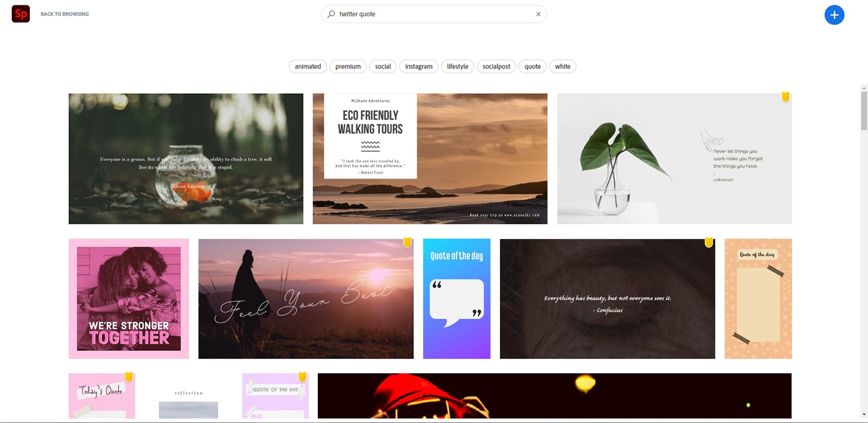Open the Eco Friendly Walking Tours template
This screenshot has width=868, height=423.
430,158
